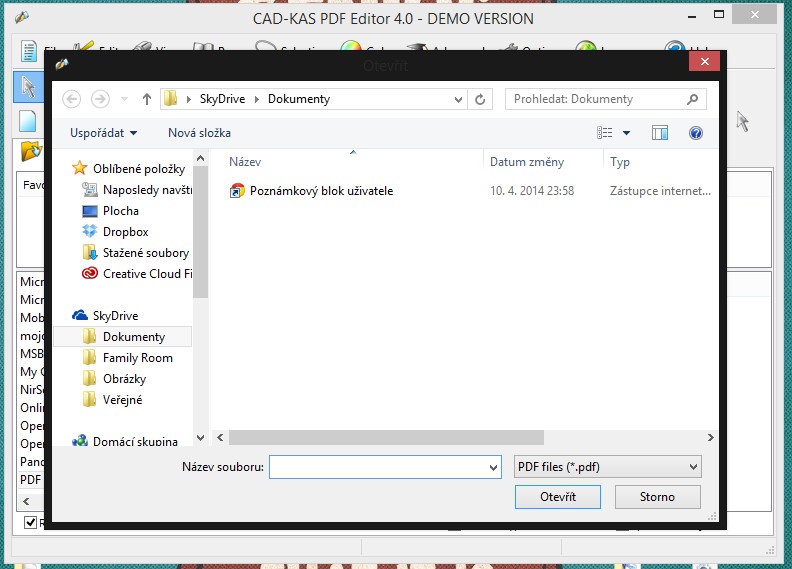Viewport: 792px width, 569px height.
Task: Open the Dropbox folder
Action: (x=126, y=232)
